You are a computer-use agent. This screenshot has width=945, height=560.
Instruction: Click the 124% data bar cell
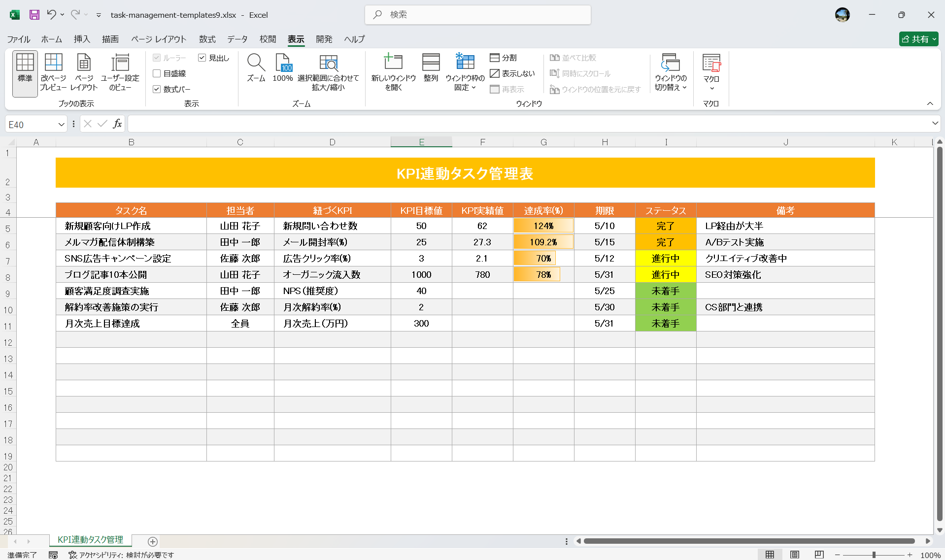(543, 226)
